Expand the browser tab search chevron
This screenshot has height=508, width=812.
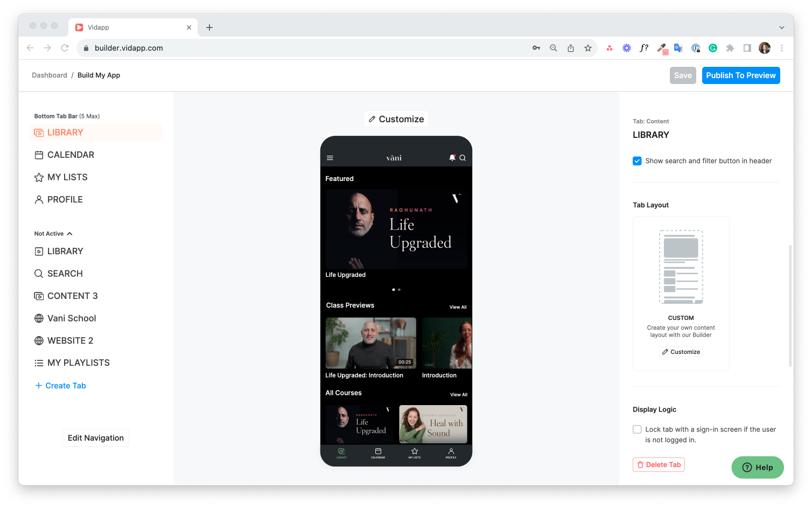pyautogui.click(x=781, y=27)
